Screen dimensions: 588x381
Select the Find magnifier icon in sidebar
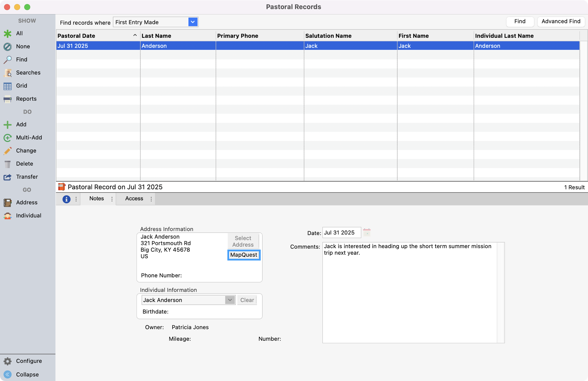pyautogui.click(x=8, y=59)
